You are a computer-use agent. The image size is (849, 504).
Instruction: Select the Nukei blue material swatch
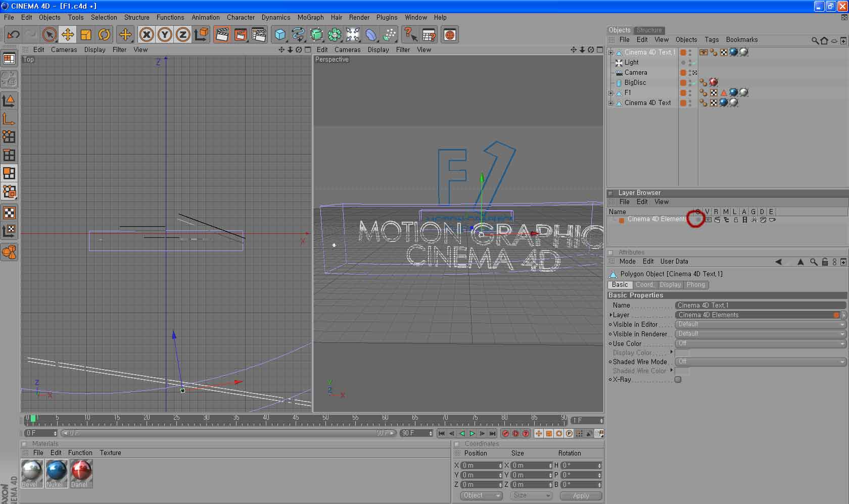click(57, 473)
